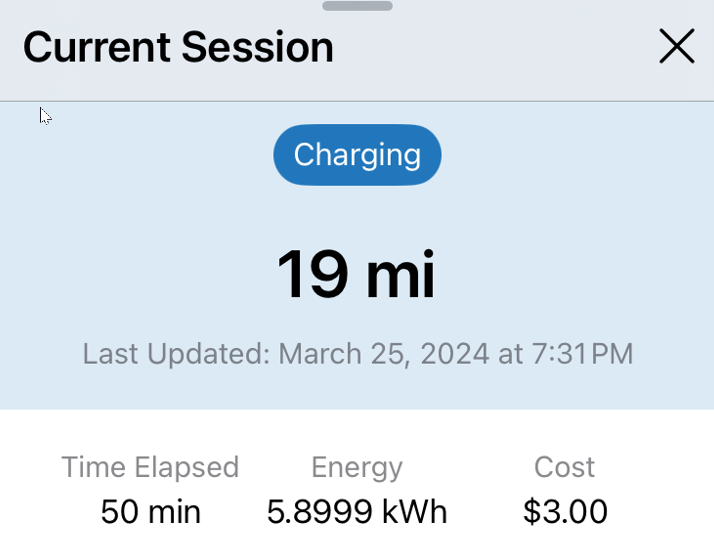
Task: Click the blue Charging status badge
Action: 357,155
